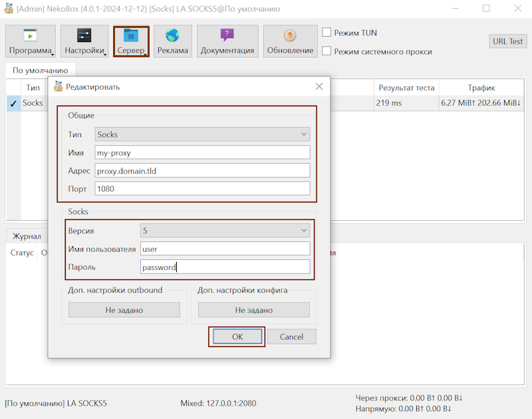Expand the Тип Socks dropdown

point(202,134)
